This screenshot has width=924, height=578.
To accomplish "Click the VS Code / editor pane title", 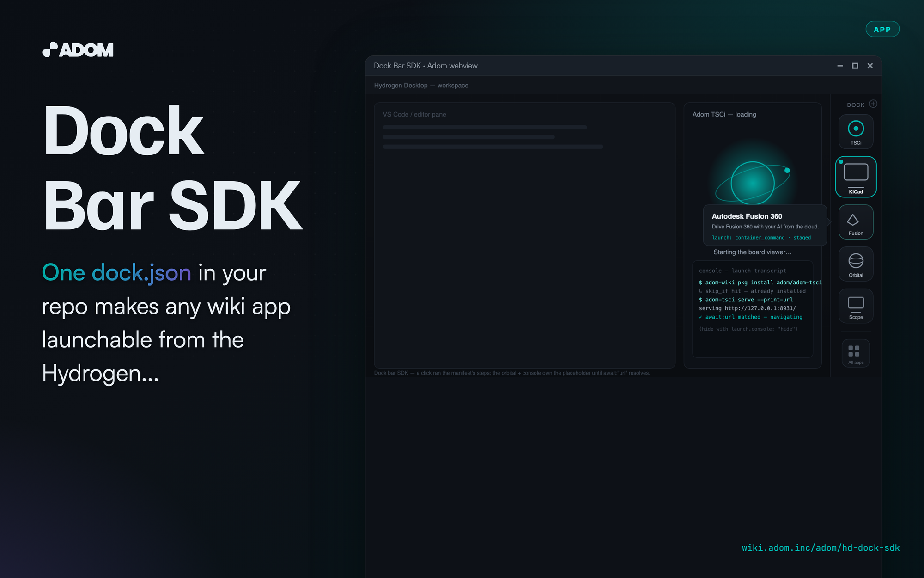I will (414, 114).
